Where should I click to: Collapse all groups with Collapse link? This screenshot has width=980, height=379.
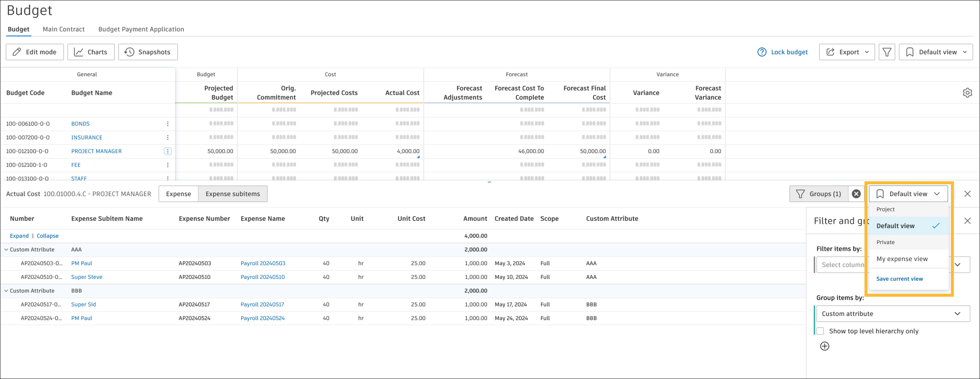click(48, 236)
